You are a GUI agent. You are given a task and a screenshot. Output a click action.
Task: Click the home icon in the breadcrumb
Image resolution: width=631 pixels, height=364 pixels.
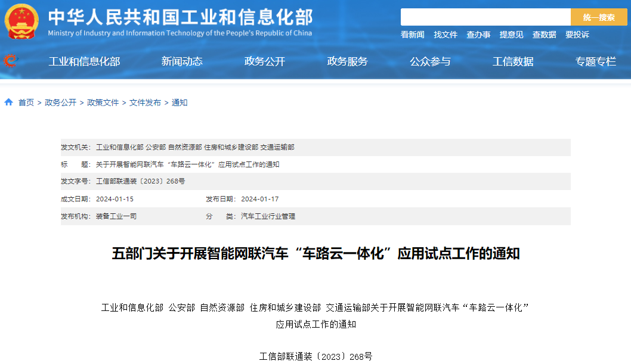pos(8,102)
